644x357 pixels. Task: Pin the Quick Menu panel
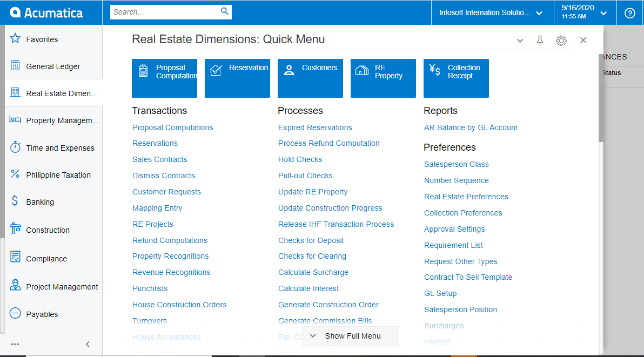click(540, 40)
